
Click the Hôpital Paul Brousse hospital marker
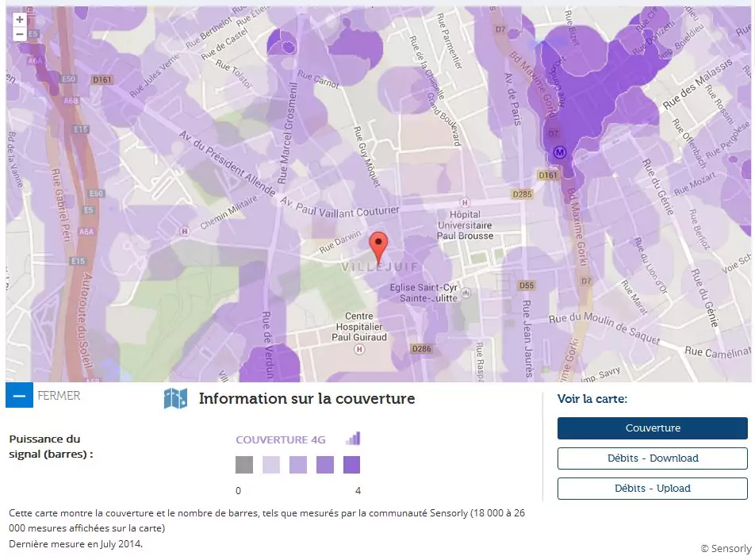[465, 202]
